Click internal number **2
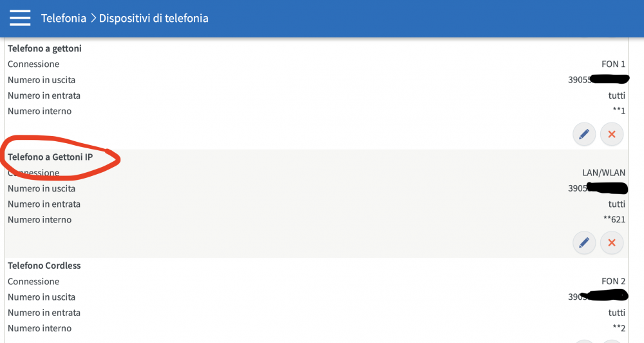The image size is (644, 343). click(619, 328)
